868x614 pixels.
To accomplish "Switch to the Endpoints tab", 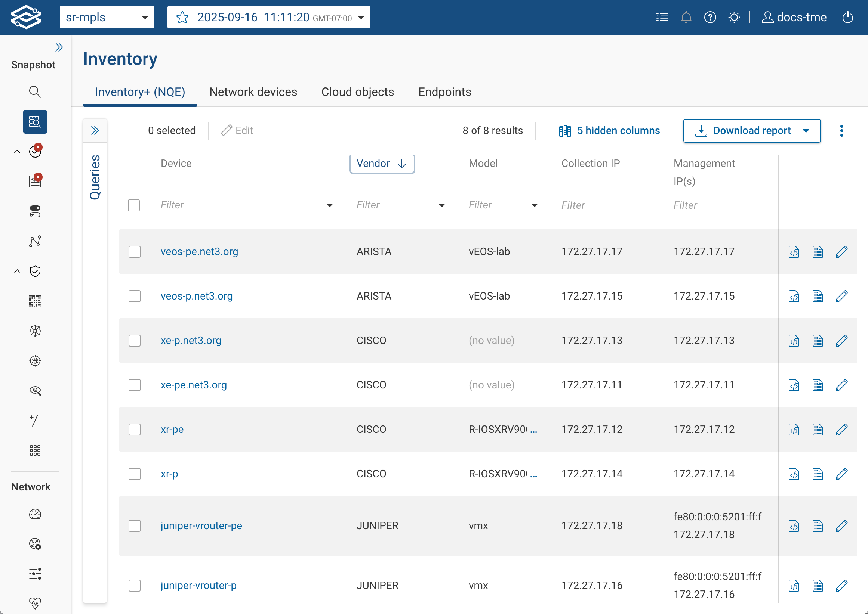I will [444, 92].
